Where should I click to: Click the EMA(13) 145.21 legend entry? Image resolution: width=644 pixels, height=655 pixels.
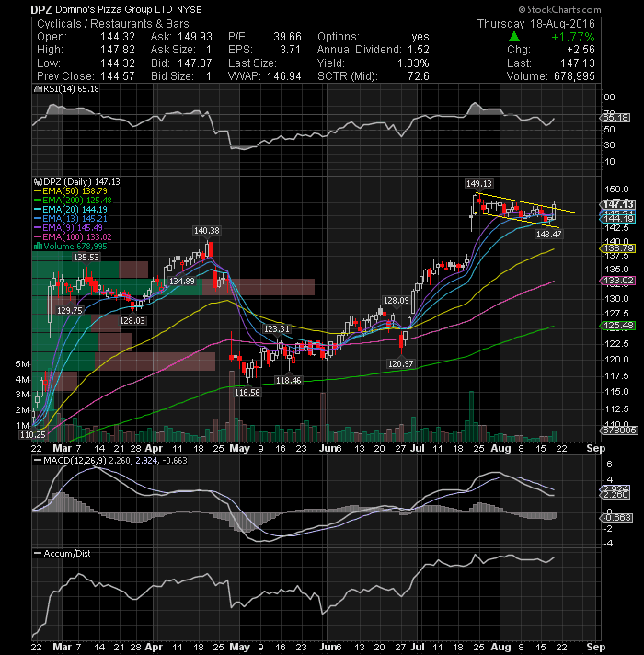coord(70,218)
